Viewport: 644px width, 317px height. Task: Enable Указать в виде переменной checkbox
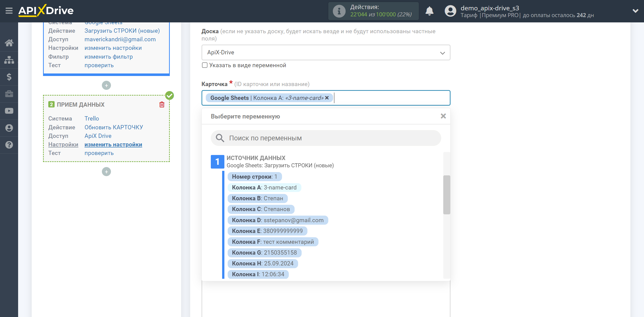[205, 65]
